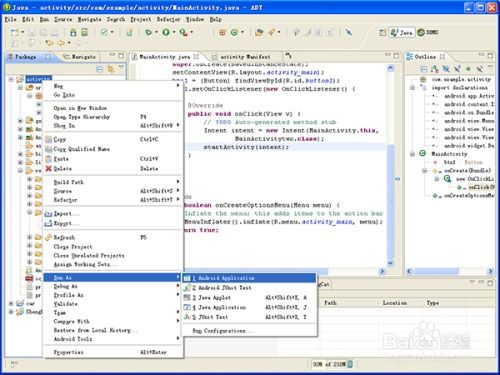Click the editor horizontal scrollbar
Viewport: 500px width, 375px height.
[257, 271]
